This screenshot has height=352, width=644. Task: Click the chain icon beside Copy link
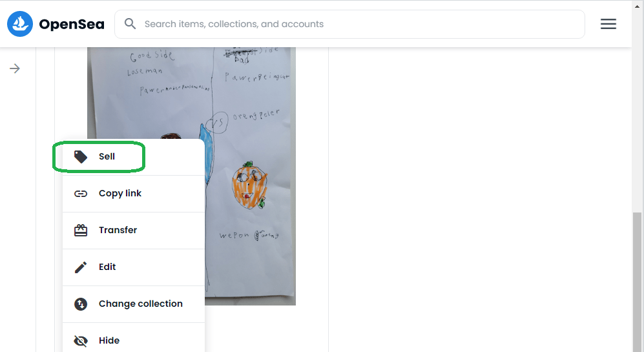pos(81,194)
